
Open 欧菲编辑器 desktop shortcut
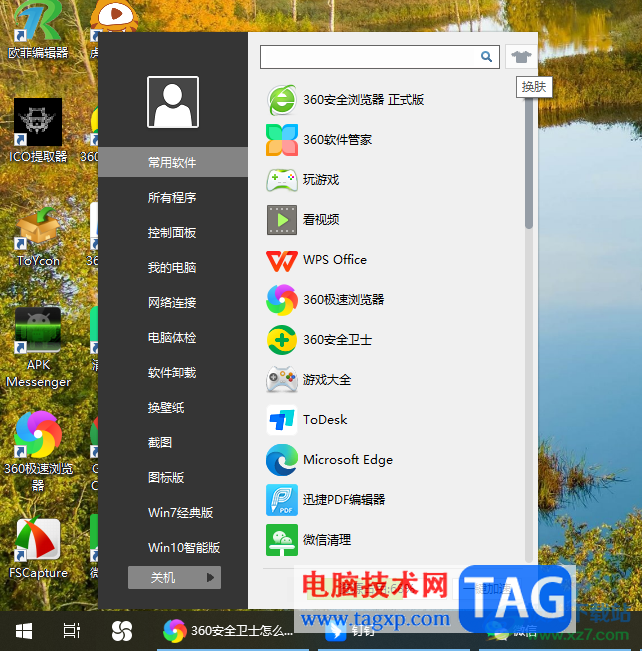(x=38, y=29)
